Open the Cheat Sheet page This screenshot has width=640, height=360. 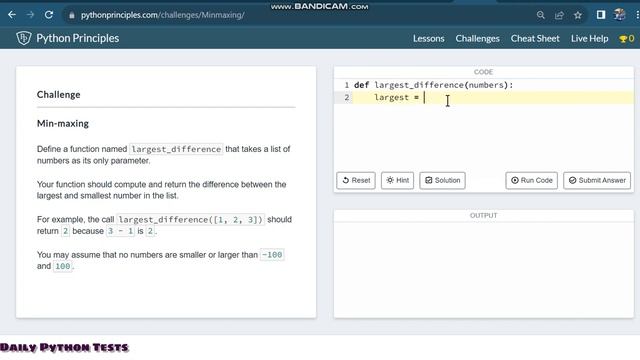tap(535, 39)
